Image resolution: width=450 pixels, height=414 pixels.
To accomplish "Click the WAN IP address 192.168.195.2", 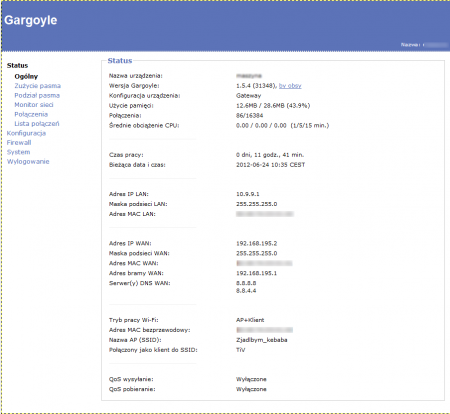I will [x=256, y=243].
